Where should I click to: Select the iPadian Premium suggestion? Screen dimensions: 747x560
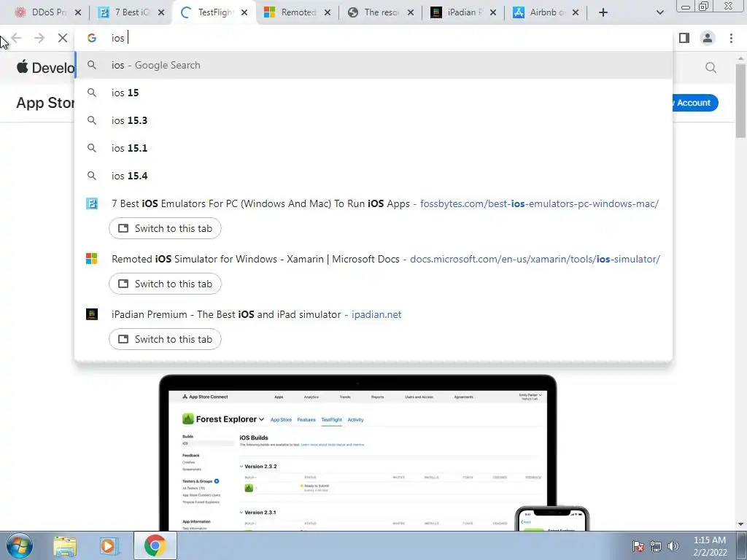pyautogui.click(x=373, y=314)
